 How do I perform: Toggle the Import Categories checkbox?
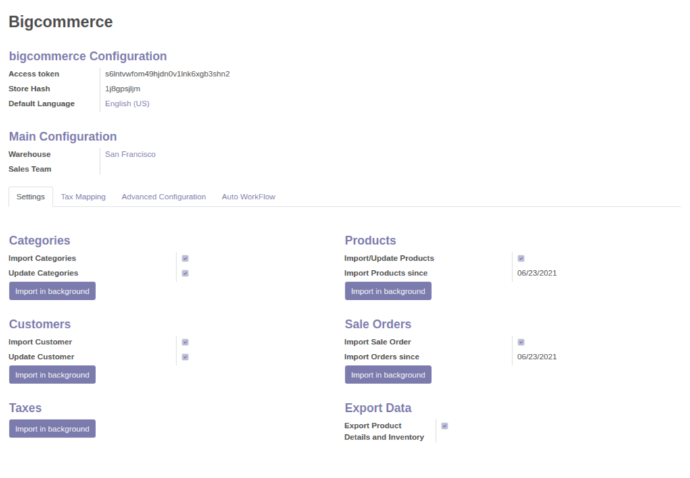185,258
